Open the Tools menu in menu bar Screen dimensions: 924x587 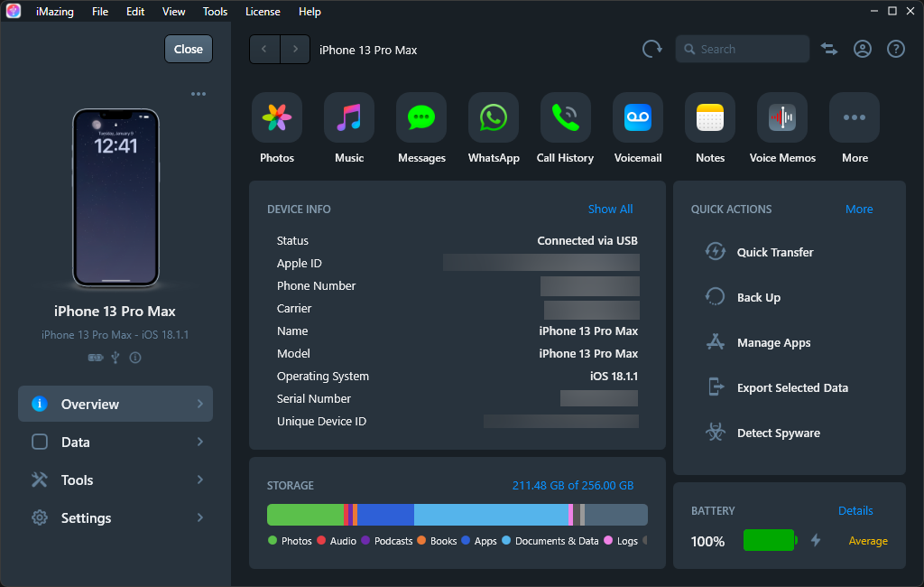(215, 11)
